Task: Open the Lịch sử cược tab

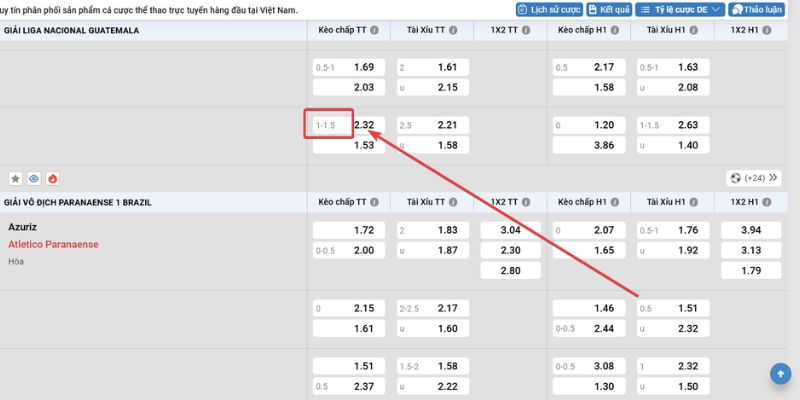Action: click(551, 9)
